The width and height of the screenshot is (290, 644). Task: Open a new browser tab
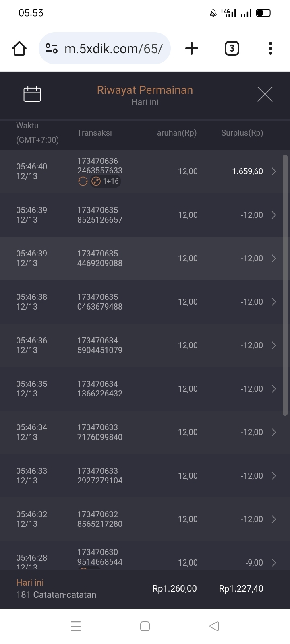pyautogui.click(x=192, y=49)
